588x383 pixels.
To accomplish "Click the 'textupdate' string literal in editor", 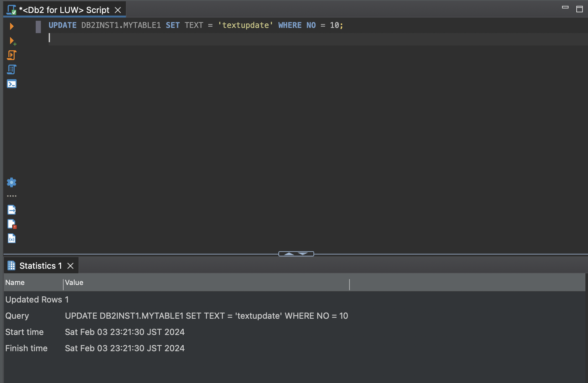I will tap(246, 25).
